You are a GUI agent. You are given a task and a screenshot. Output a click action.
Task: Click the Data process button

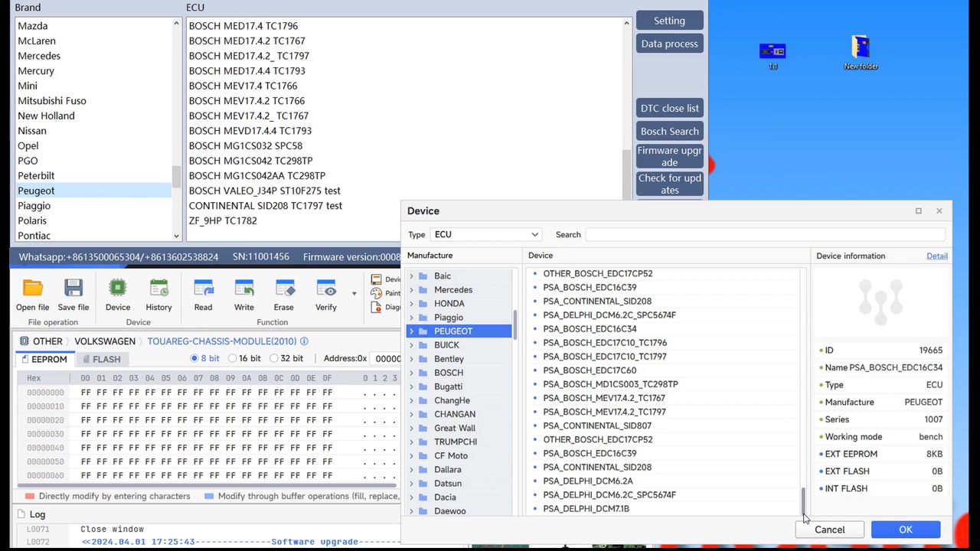pos(669,44)
